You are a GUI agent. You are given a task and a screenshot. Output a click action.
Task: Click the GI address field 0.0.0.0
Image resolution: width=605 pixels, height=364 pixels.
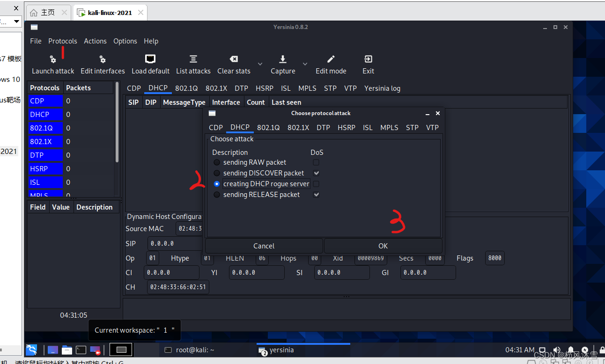(x=428, y=272)
